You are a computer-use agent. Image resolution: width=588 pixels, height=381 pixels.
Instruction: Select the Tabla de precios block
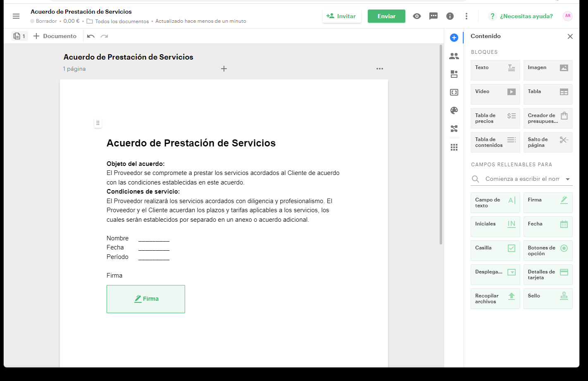[x=495, y=118]
